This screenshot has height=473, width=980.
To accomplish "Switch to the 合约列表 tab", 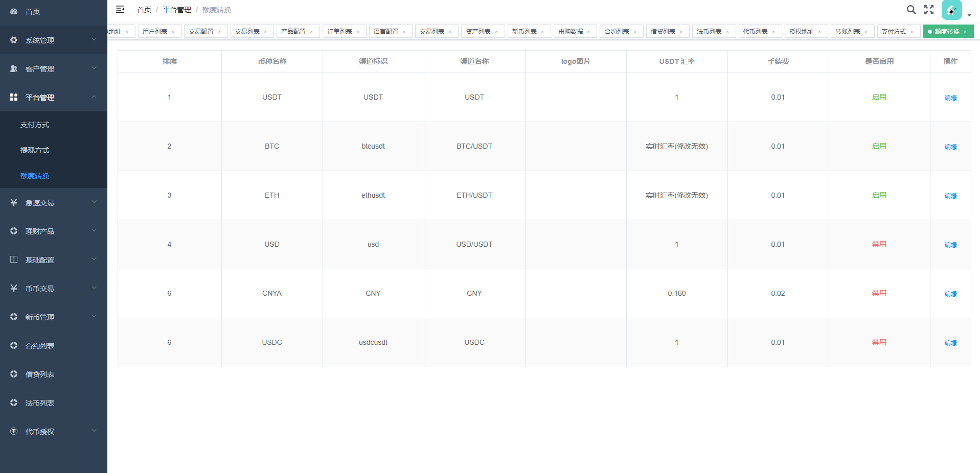I will (617, 32).
